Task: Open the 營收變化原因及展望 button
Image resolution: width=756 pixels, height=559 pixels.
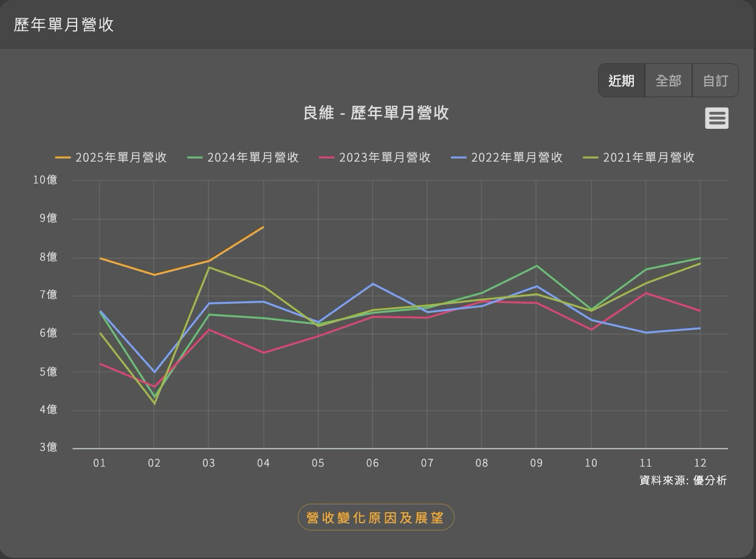Action: tap(376, 517)
